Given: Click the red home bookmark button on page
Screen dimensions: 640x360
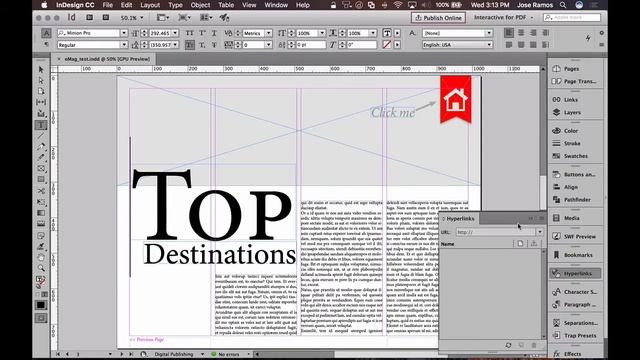Looking at the screenshot, I should [x=456, y=99].
